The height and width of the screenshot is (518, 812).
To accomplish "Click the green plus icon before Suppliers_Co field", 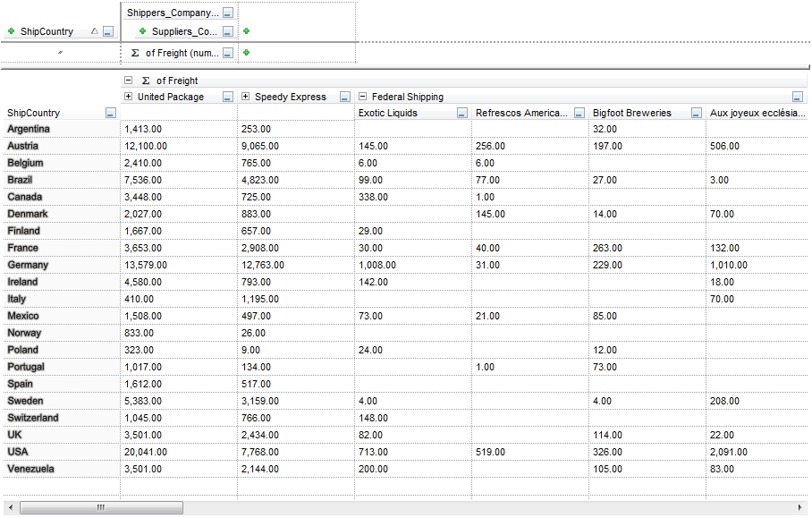I will [142, 31].
